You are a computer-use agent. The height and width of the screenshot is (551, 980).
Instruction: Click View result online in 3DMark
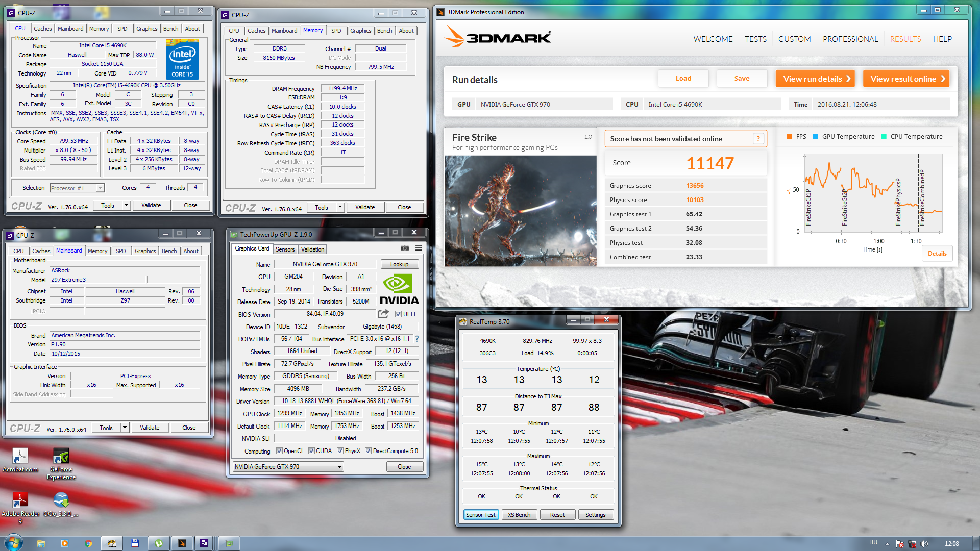[906, 79]
